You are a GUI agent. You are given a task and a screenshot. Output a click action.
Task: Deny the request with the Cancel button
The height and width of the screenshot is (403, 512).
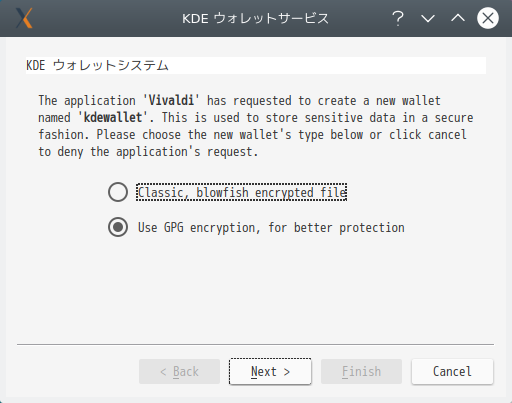(452, 371)
